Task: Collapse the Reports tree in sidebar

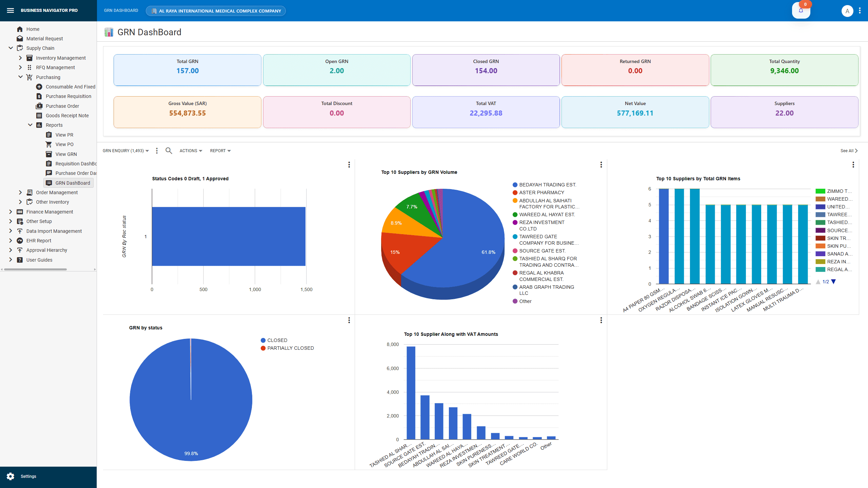Action: pyautogui.click(x=30, y=125)
